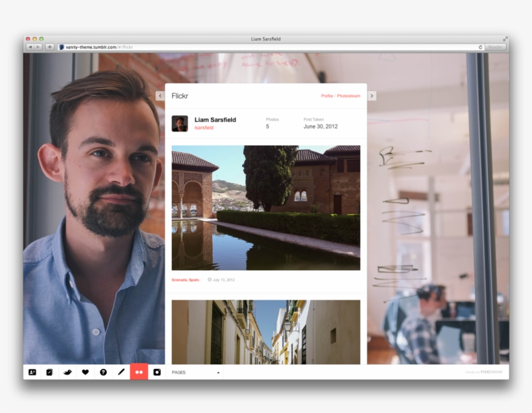Click the lsarsfield username link

(x=204, y=128)
